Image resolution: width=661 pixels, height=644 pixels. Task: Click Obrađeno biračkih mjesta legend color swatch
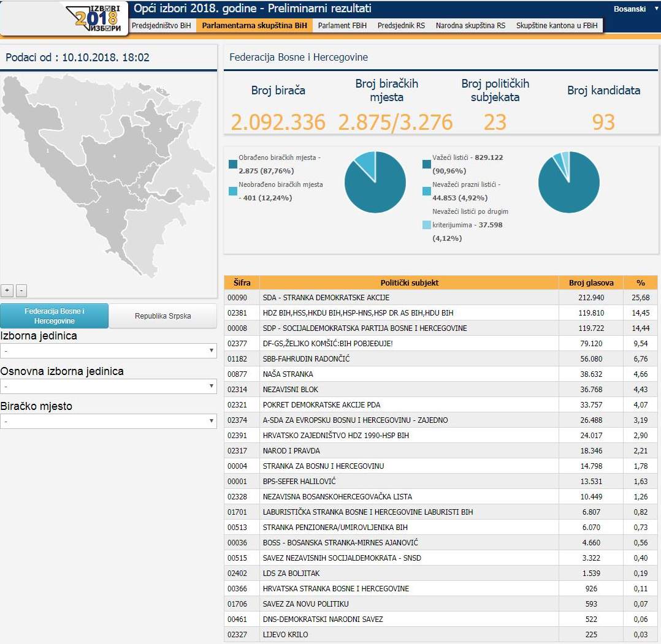233,164
